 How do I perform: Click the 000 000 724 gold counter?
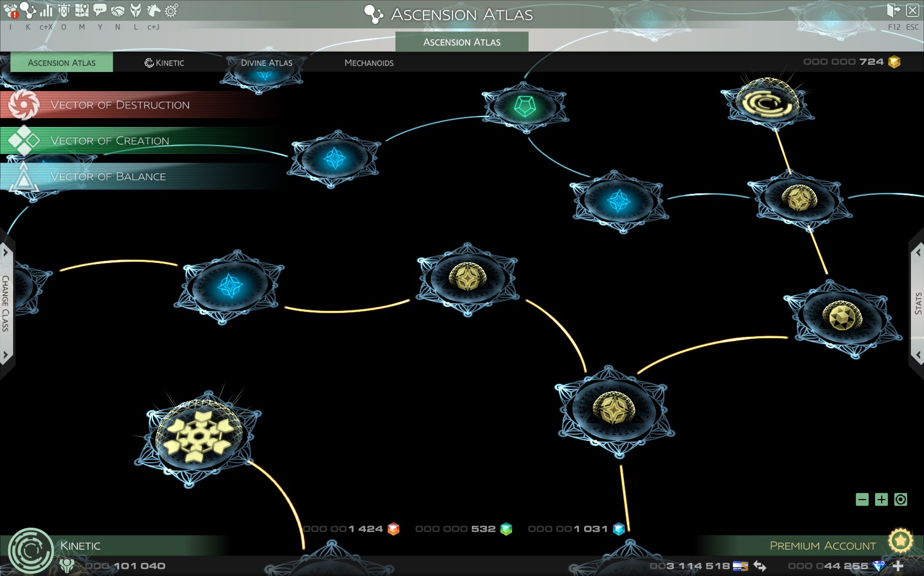[x=844, y=62]
